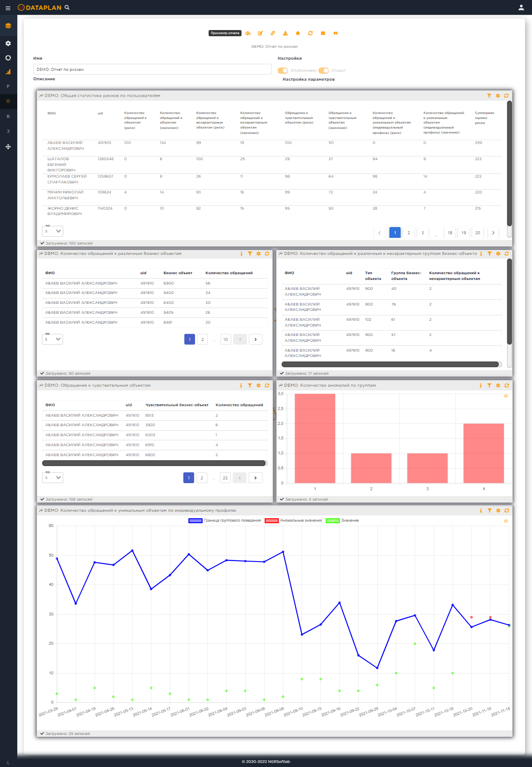532x767 pixels.
Task: Open gear settings of anomalies by groups widget
Action: [498, 385]
